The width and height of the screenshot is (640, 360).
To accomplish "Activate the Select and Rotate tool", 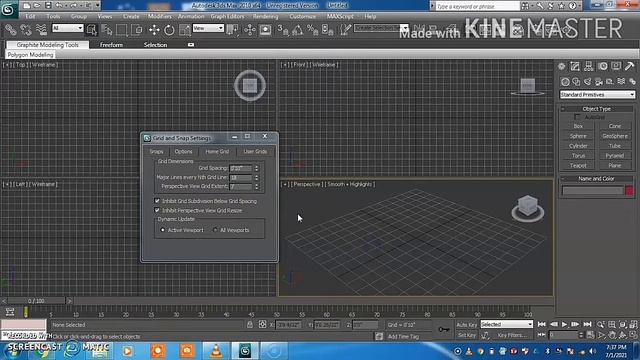I will pos(169,29).
